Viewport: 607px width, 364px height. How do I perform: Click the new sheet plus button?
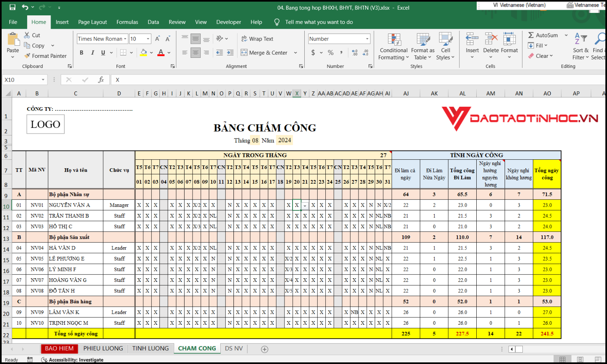[265, 349]
